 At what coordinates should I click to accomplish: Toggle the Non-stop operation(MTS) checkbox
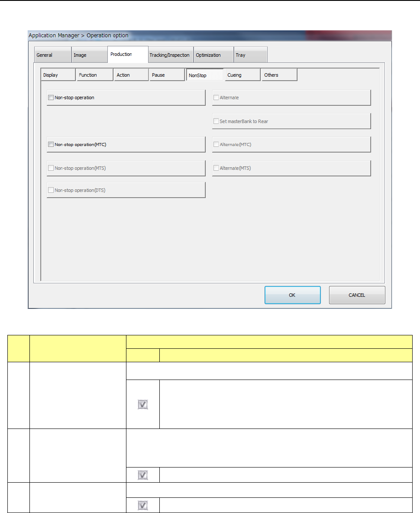pos(51,168)
